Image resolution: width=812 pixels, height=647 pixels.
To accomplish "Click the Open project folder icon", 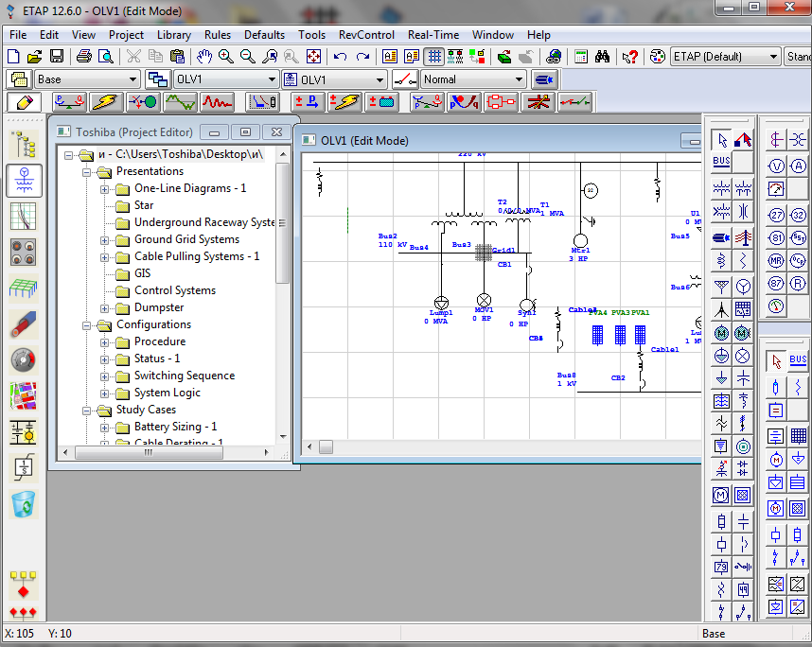I will pos(35,57).
